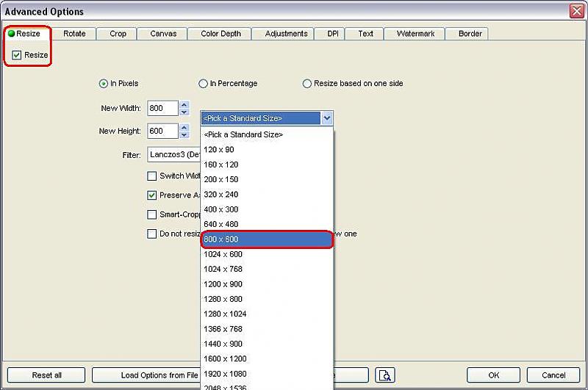This screenshot has height=390, width=588.
Task: Decrease New Width with down arrow
Action: [x=184, y=112]
